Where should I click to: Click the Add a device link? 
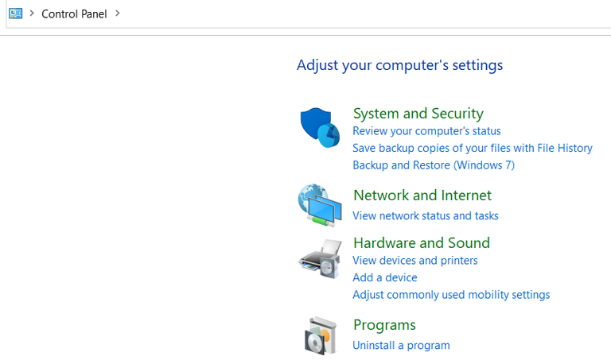pyautogui.click(x=384, y=277)
